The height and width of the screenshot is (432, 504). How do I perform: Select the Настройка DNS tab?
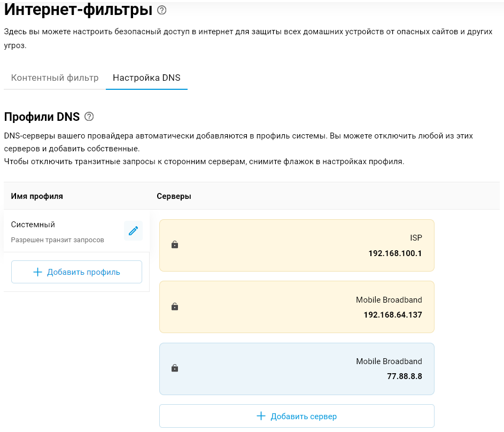(x=146, y=78)
